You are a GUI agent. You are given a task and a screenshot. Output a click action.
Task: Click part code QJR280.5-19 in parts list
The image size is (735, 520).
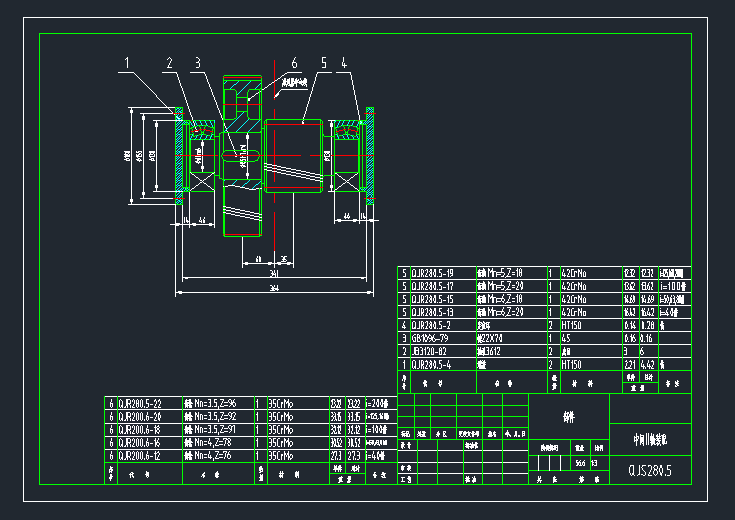point(432,273)
